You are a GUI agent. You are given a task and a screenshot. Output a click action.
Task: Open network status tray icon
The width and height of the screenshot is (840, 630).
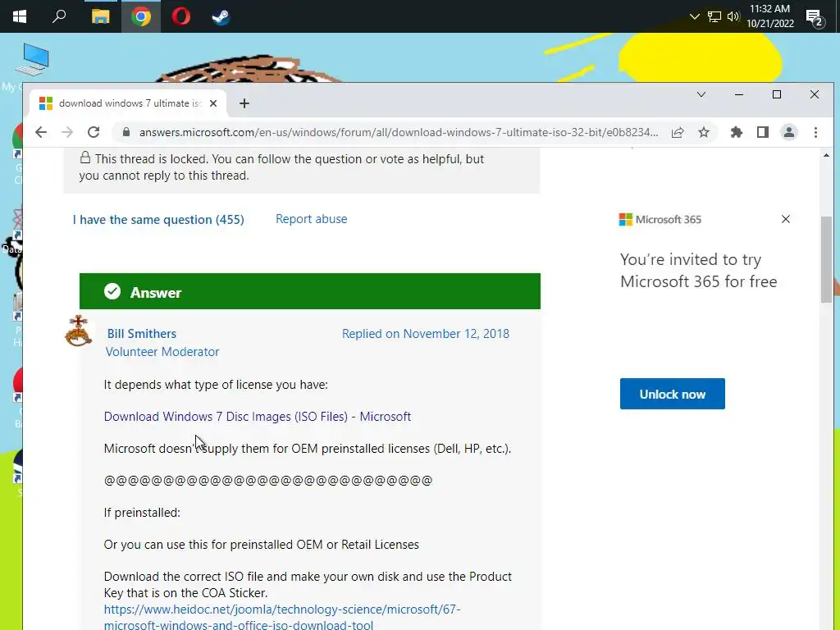714,16
